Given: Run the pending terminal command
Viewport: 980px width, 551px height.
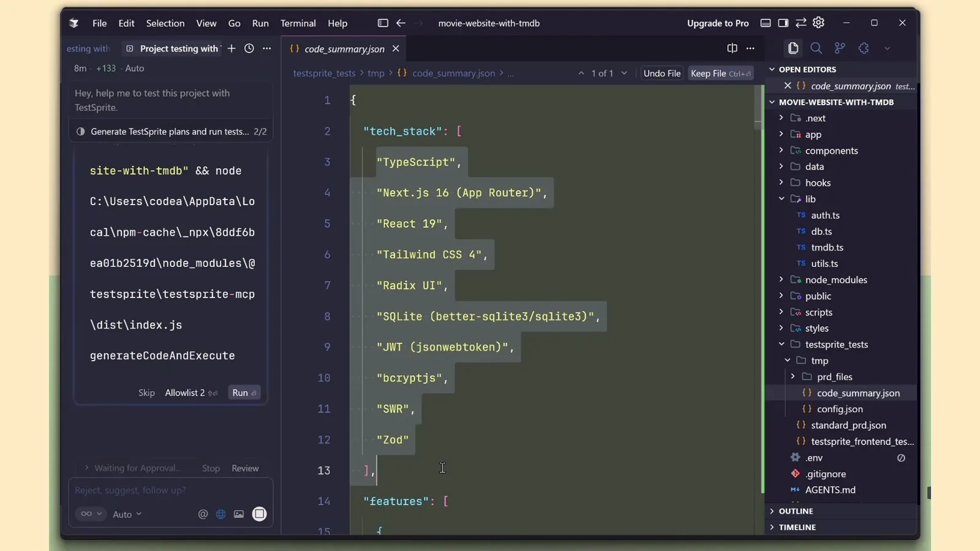Looking at the screenshot, I should pyautogui.click(x=244, y=392).
